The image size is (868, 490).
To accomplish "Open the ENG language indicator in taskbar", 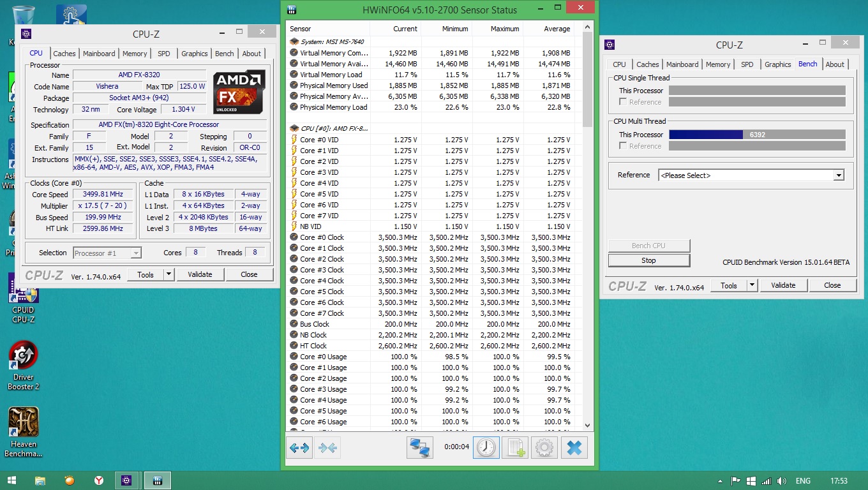I will [803, 481].
